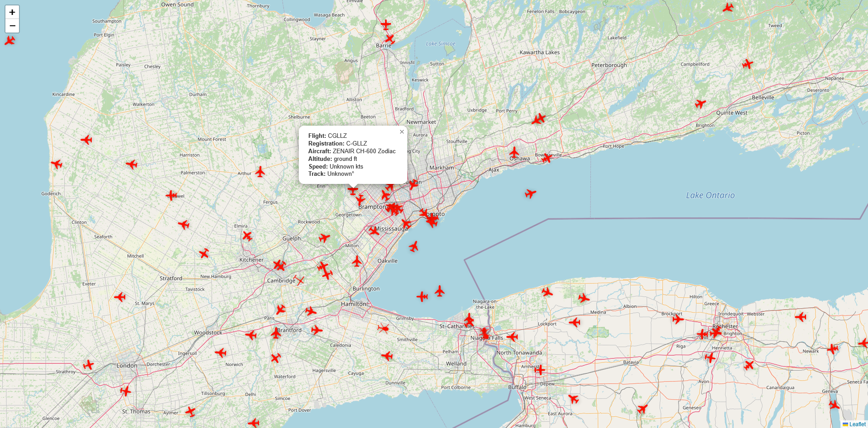Zoom out of the map

[x=12, y=26]
